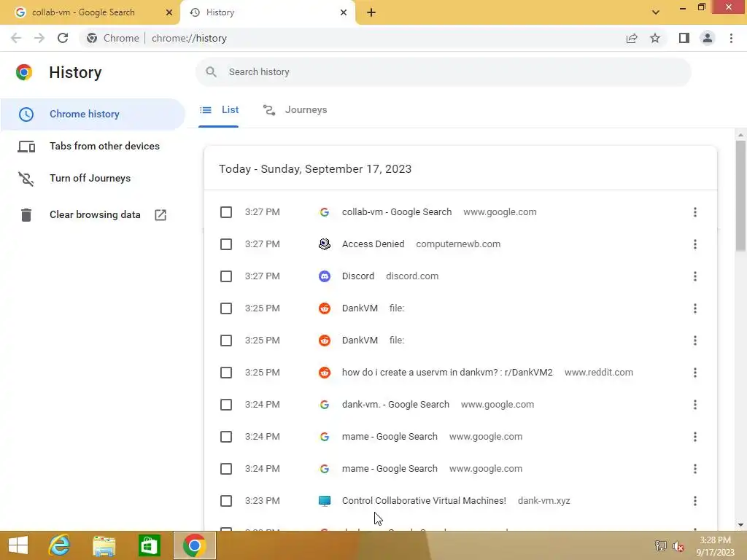The image size is (747, 560).
Task: Open actions menu for first DankVM entry
Action: (x=695, y=308)
